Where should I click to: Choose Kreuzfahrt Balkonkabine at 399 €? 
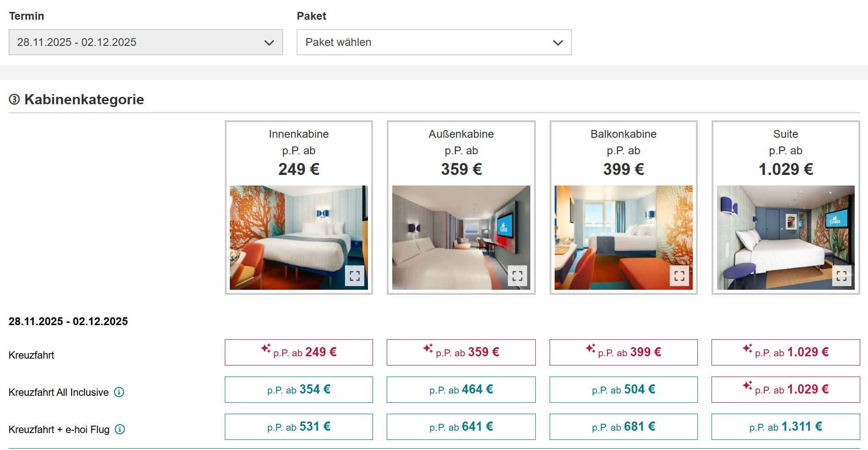(623, 352)
